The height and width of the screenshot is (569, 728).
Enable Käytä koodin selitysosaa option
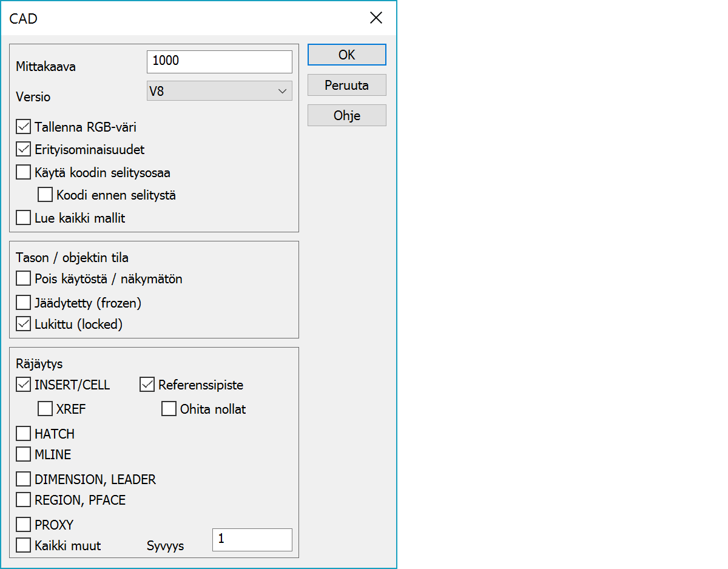click(24, 172)
